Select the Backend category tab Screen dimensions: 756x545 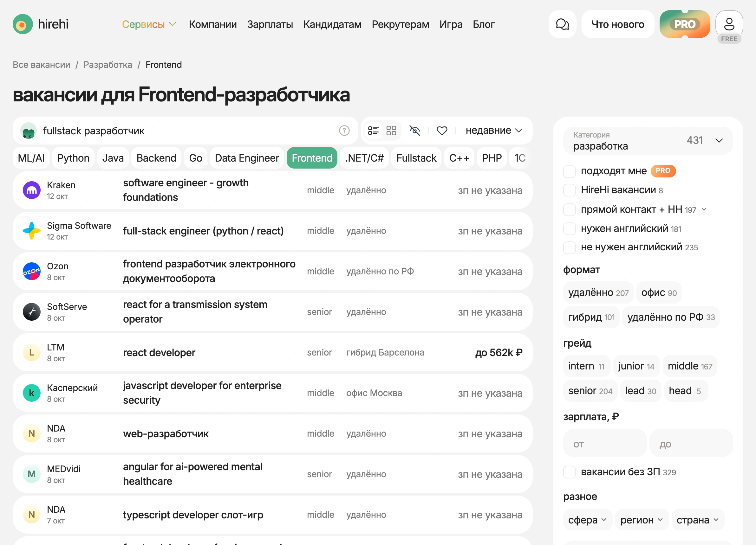point(156,158)
